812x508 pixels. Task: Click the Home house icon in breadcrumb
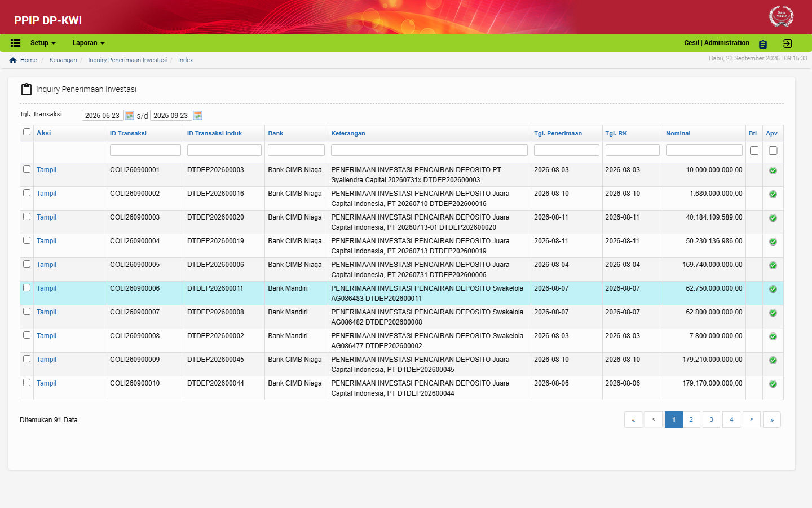click(x=13, y=60)
